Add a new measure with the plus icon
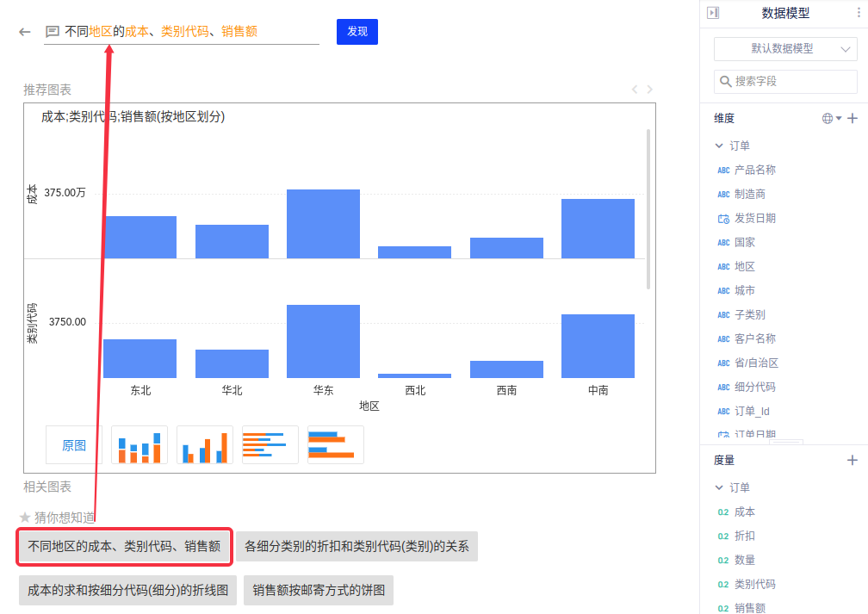The height and width of the screenshot is (614, 868). click(x=852, y=460)
